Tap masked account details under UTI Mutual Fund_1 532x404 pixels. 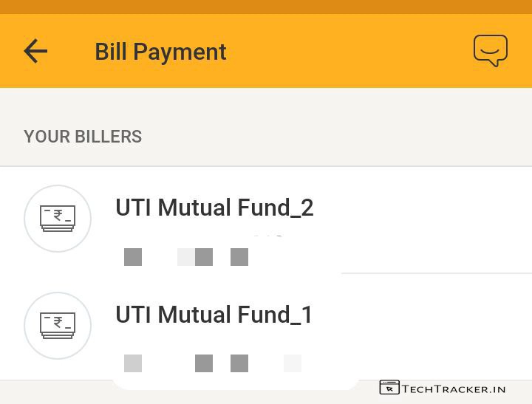point(213,363)
